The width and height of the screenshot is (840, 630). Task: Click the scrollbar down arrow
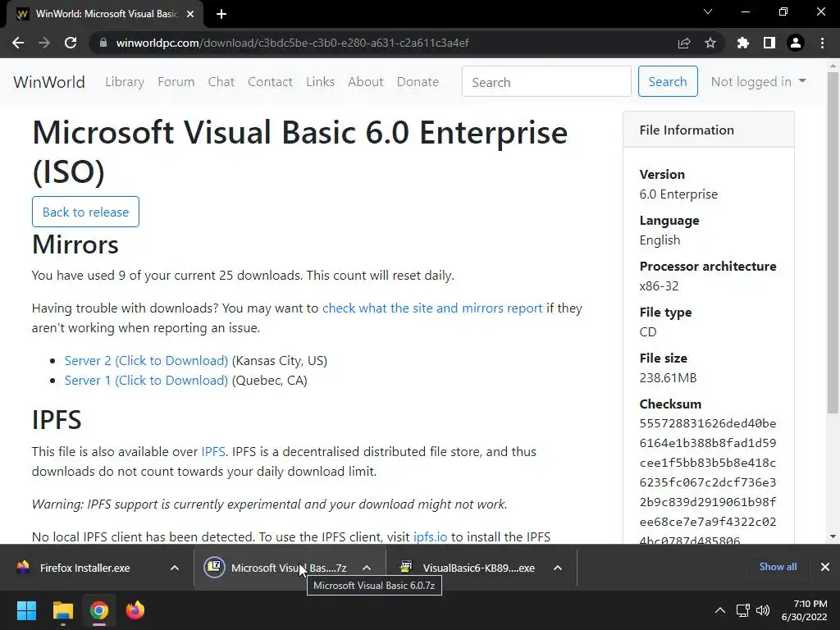tap(833, 536)
